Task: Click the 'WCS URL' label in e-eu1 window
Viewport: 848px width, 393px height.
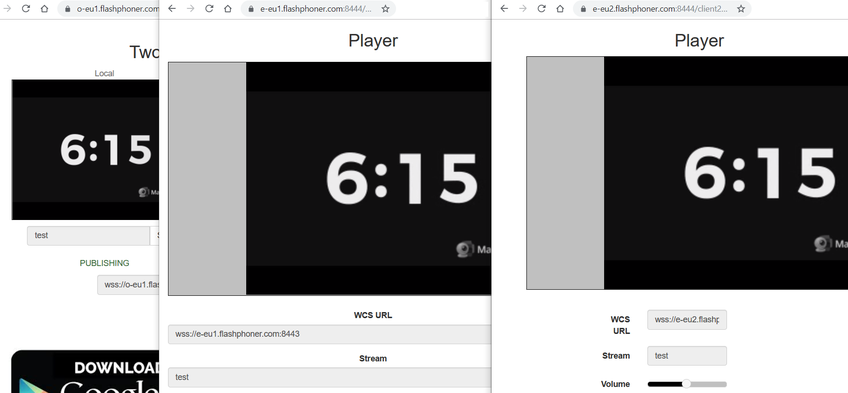Action: click(x=373, y=315)
